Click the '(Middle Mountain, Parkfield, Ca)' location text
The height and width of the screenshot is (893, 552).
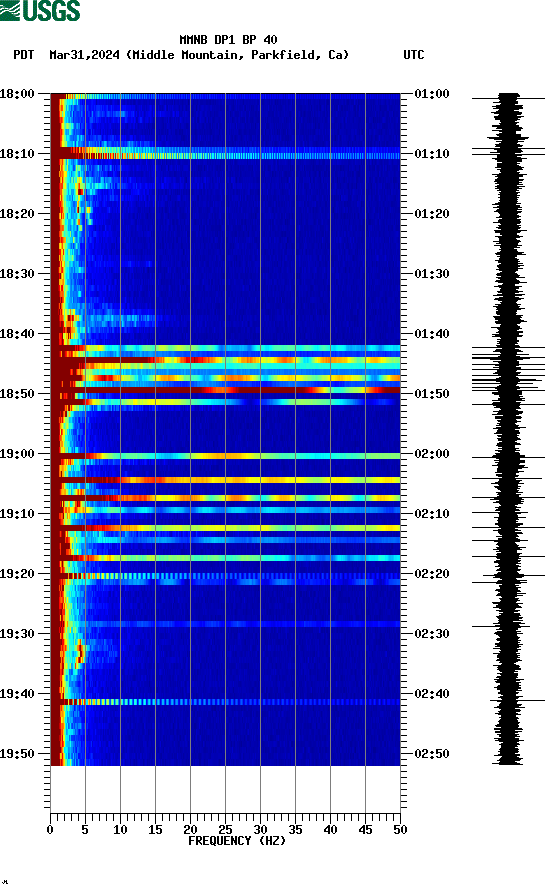pos(238,55)
